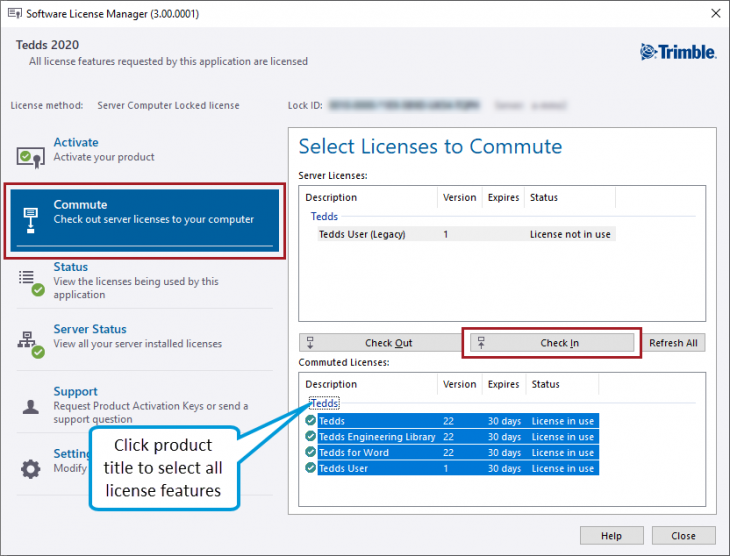Click the Settings gear icon
Viewport: 730px width, 556px height.
(x=31, y=469)
